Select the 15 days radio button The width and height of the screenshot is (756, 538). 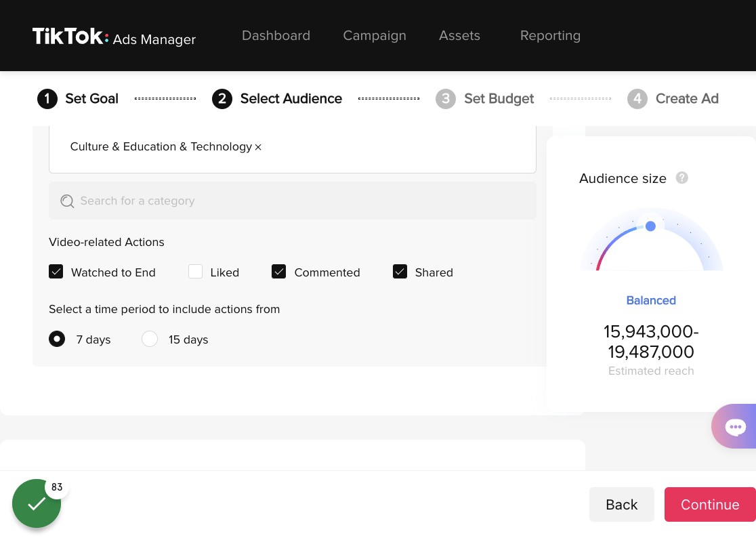click(150, 339)
